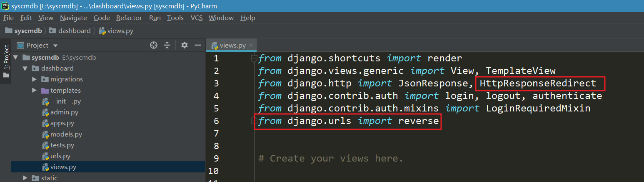
Task: Open Project panel settings gear
Action: point(185,45)
